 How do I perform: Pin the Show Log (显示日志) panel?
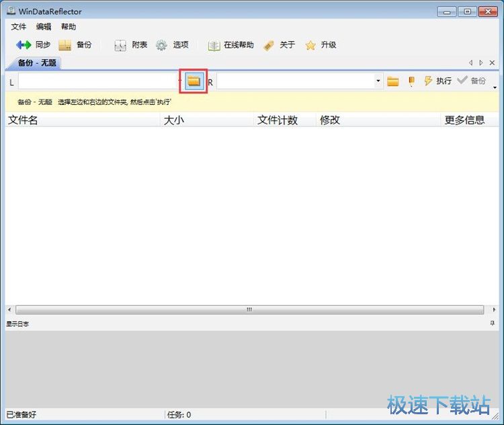coord(493,323)
